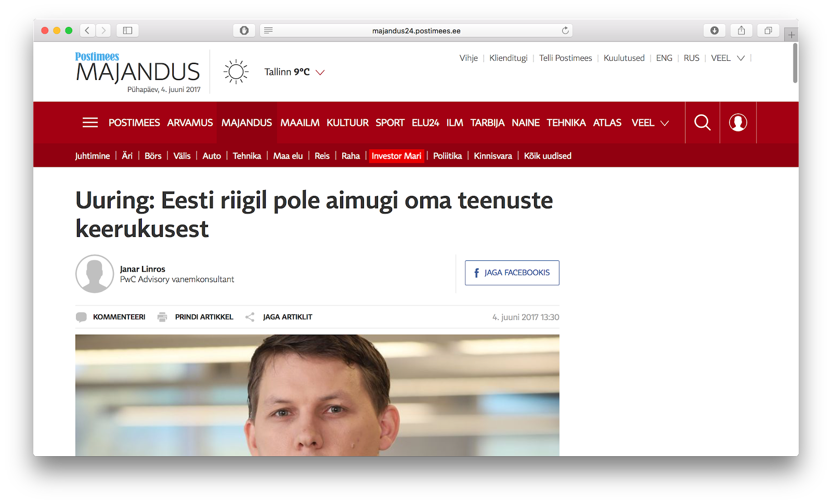Go to Börs subsection
This screenshot has height=504, width=832.
[153, 156]
